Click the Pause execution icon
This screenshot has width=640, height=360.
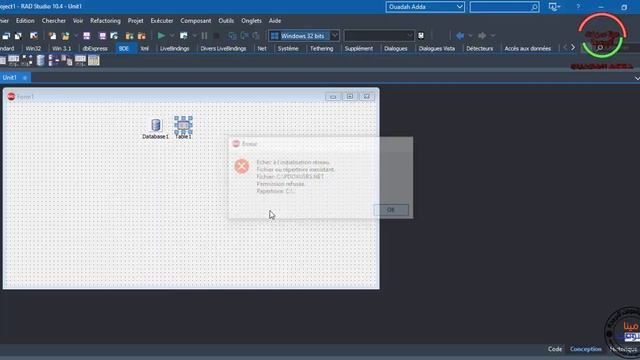(204, 36)
